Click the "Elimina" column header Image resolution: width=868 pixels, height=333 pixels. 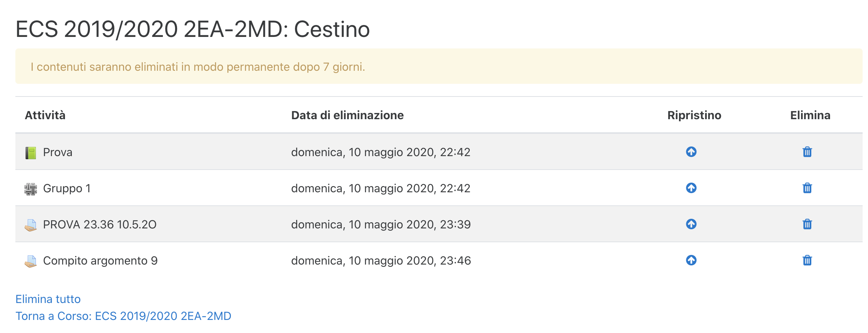pos(810,115)
